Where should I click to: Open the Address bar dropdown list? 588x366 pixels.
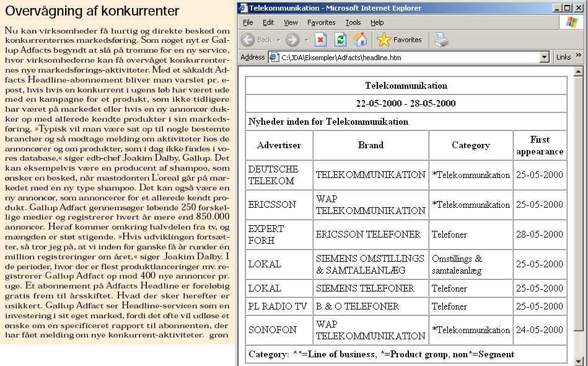click(x=545, y=58)
